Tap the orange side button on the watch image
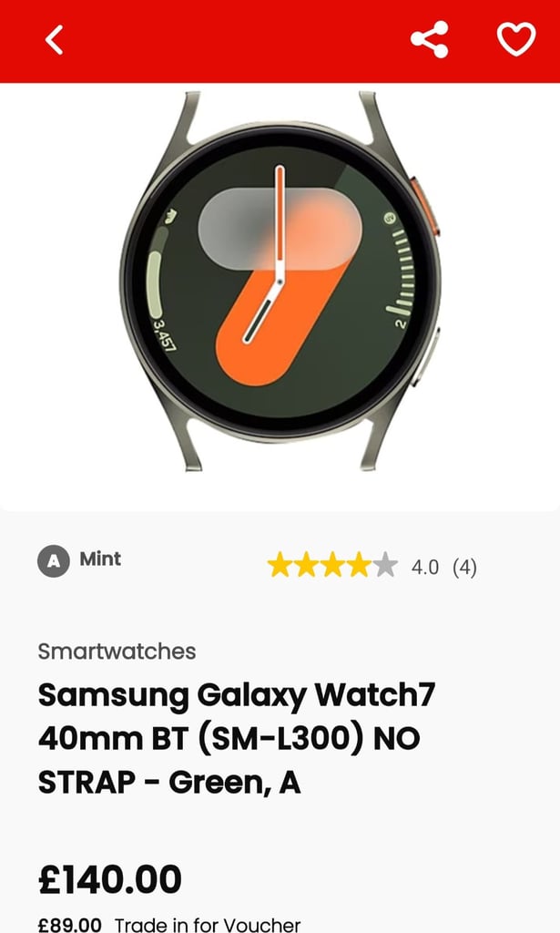 tap(427, 207)
